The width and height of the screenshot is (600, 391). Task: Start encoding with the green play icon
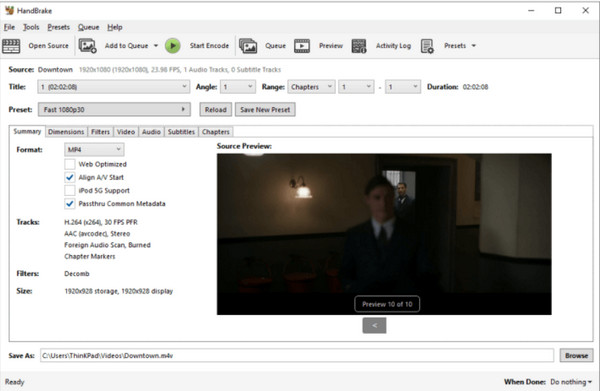click(x=173, y=46)
